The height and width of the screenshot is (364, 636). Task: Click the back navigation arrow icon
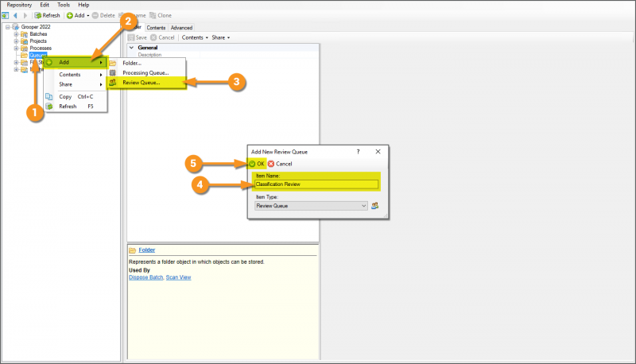15,15
